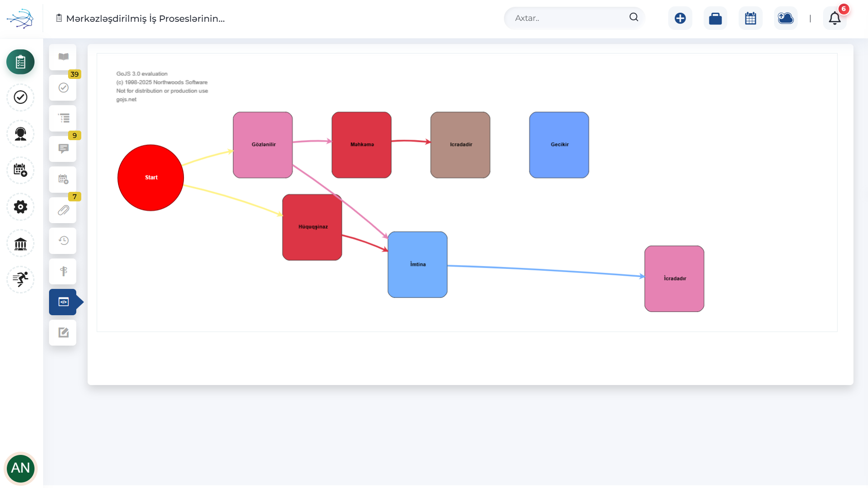Open the indented list tab
Screen dimensions: 868x488
[x=63, y=118]
